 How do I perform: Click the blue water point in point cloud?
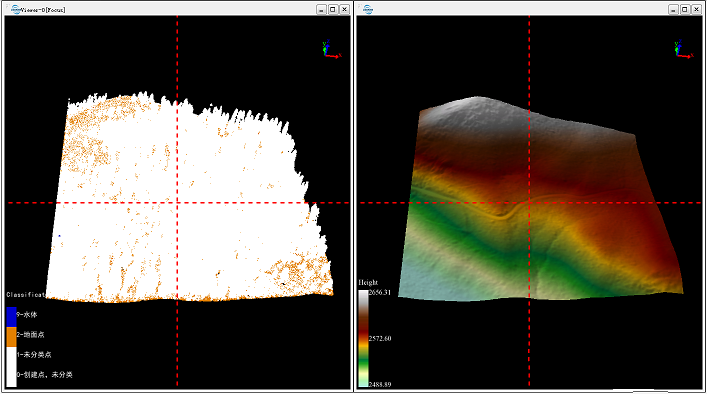[60, 236]
